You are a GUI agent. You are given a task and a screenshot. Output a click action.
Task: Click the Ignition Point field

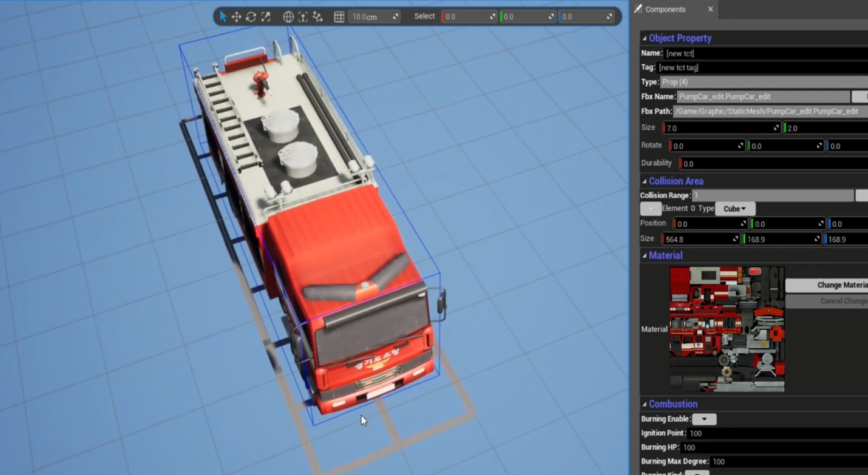click(778, 434)
